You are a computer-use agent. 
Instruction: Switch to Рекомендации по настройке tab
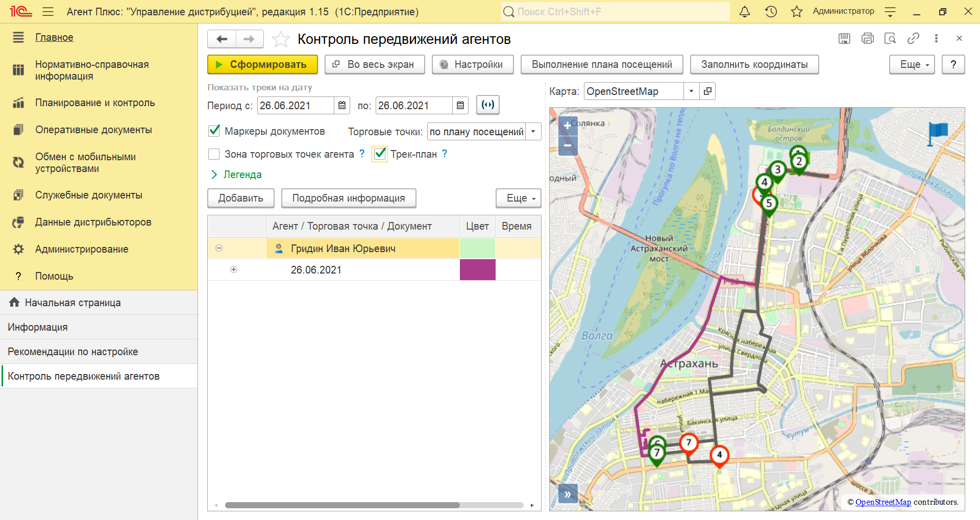pyautogui.click(x=99, y=352)
